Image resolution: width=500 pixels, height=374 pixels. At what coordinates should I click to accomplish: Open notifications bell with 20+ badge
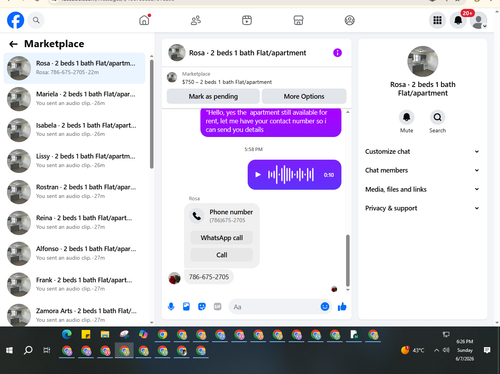click(x=458, y=20)
